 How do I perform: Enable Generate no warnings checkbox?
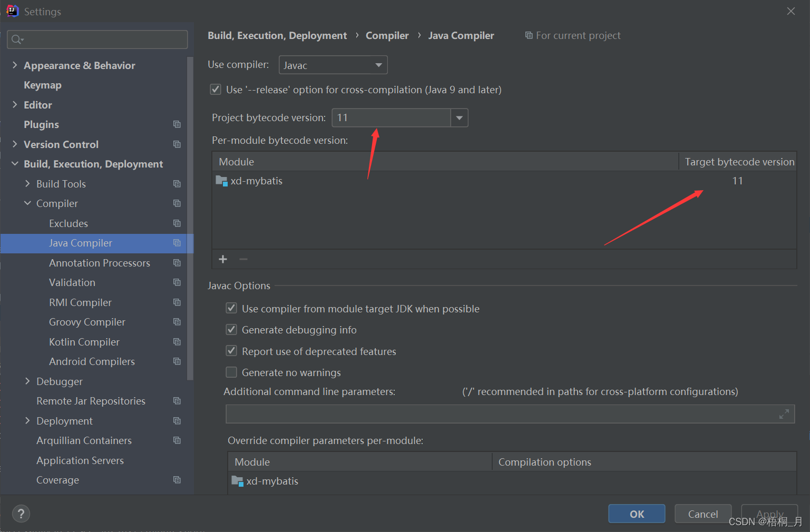pyautogui.click(x=231, y=372)
